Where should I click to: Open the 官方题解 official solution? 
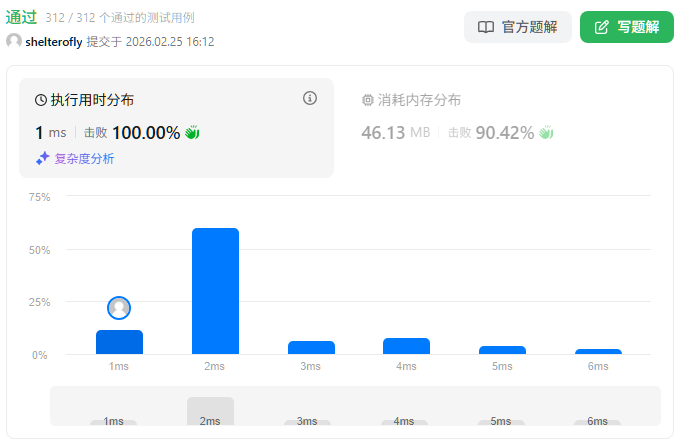tap(517, 27)
